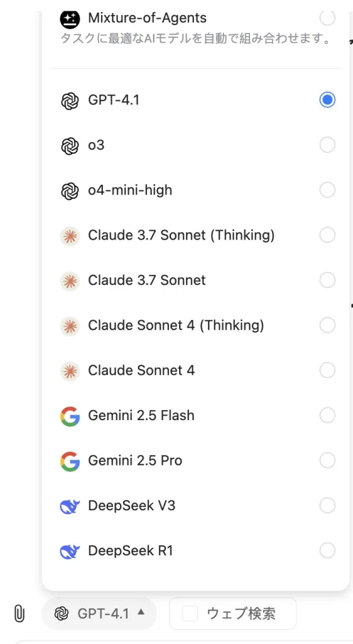Collapse the GPT-4.1 model selector dropdown

point(99,614)
